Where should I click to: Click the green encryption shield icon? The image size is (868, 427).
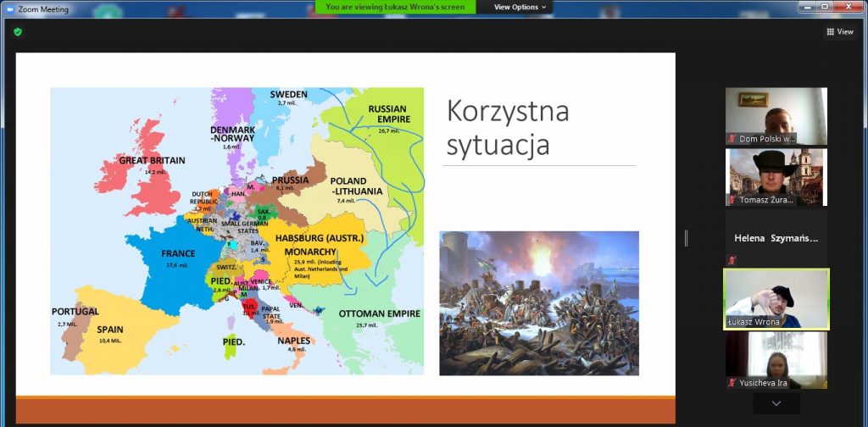coord(17,31)
